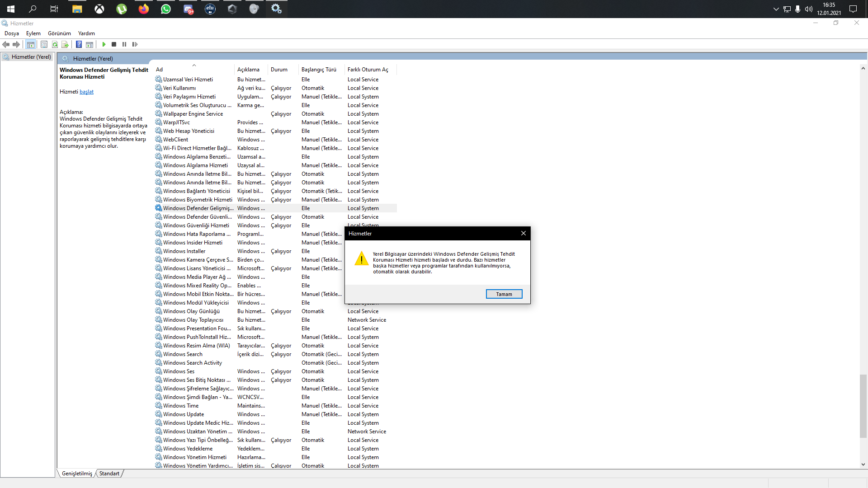This screenshot has height=488, width=868.
Task: Show hidden tray icons chevron
Action: [776, 9]
